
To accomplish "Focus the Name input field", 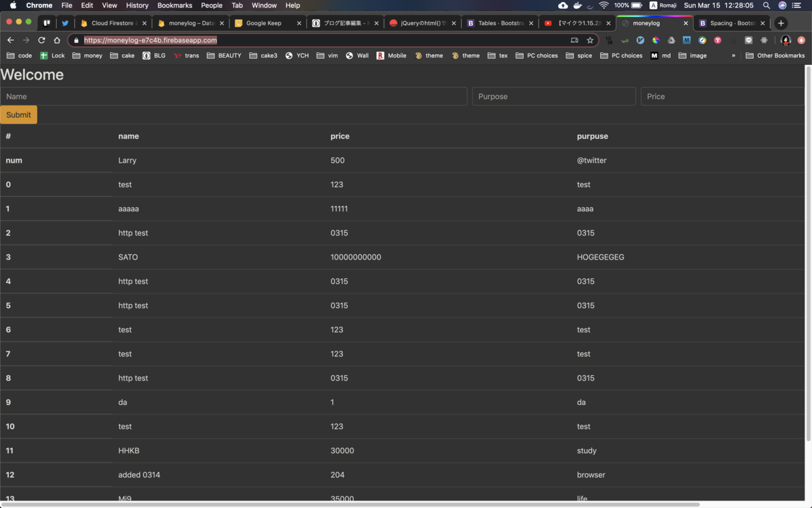I will click(x=233, y=96).
